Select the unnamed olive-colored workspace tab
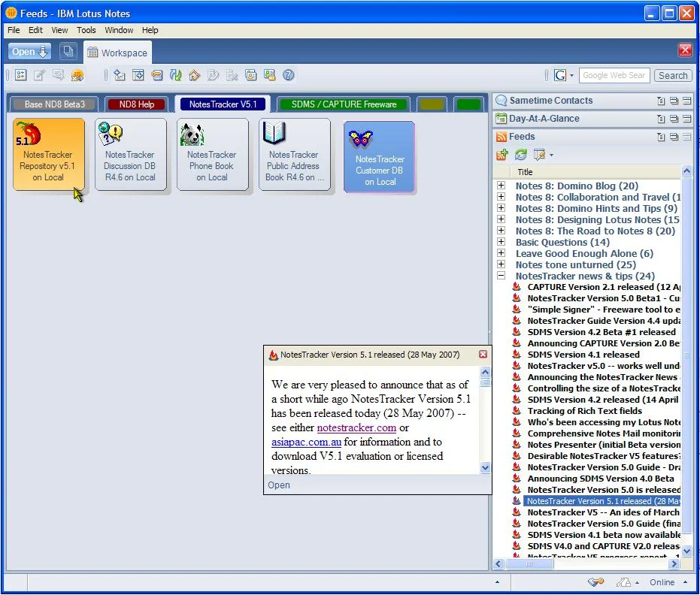 coord(432,104)
